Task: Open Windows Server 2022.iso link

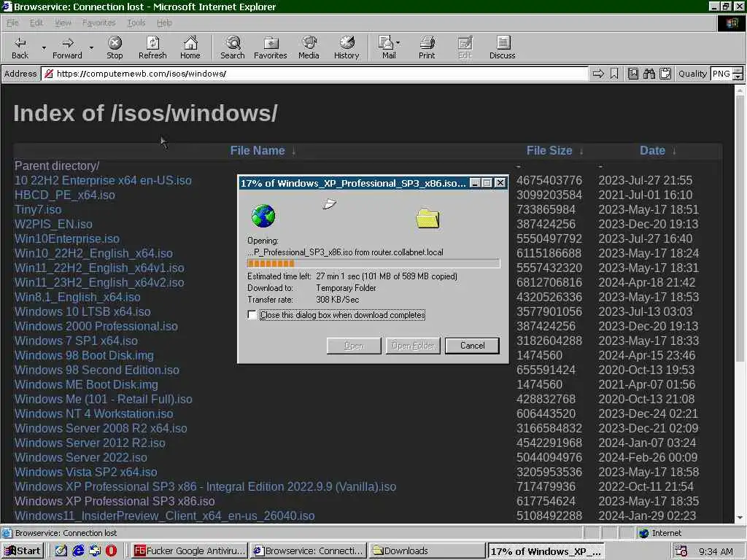Action: click(80, 458)
